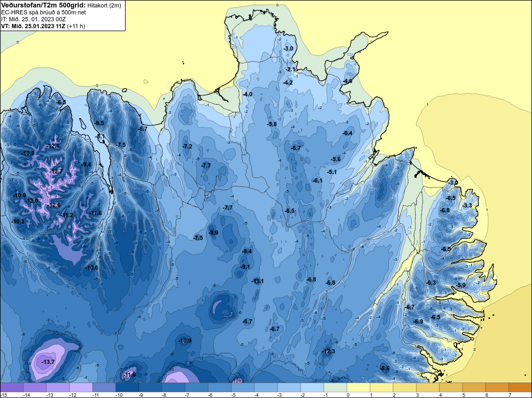Click the -6.9 temperature label

(418, 321)
